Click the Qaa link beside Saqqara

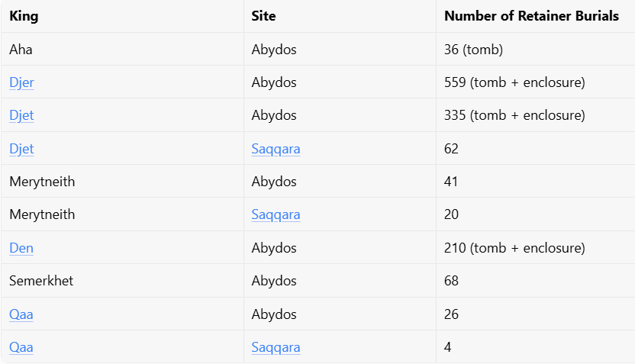tap(21, 347)
